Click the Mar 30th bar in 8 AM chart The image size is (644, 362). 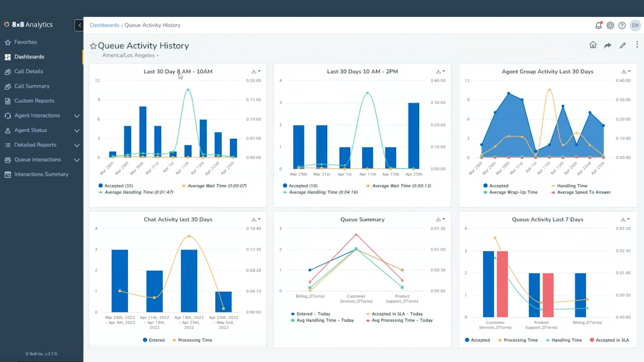(x=143, y=132)
